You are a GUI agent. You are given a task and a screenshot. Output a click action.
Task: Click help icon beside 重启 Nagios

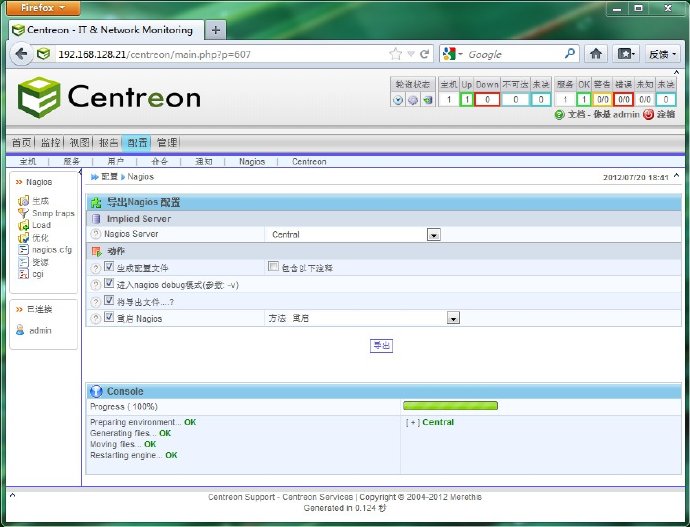click(x=95, y=318)
